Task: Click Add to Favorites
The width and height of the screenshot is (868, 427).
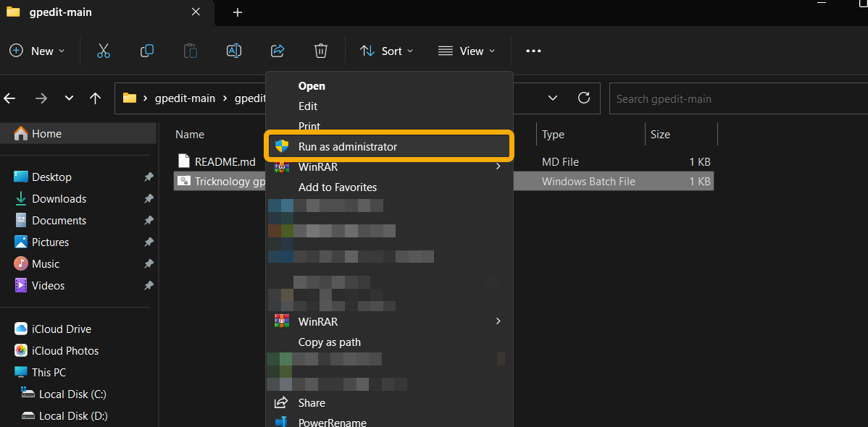Action: (338, 187)
